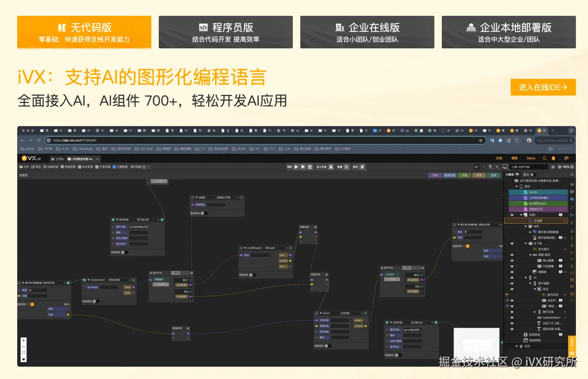Click the 多人开发 collaboration icon
The height and width of the screenshot is (379, 588).
[x=331, y=166]
